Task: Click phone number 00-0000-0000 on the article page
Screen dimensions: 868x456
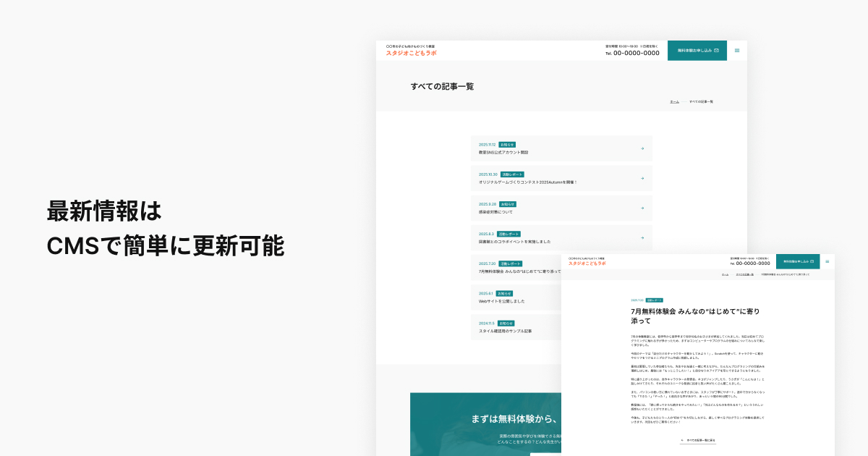Action: (x=753, y=263)
